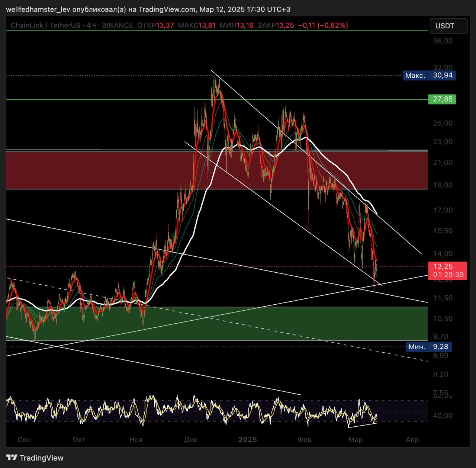Click the green support zone rectangle

click(217, 324)
